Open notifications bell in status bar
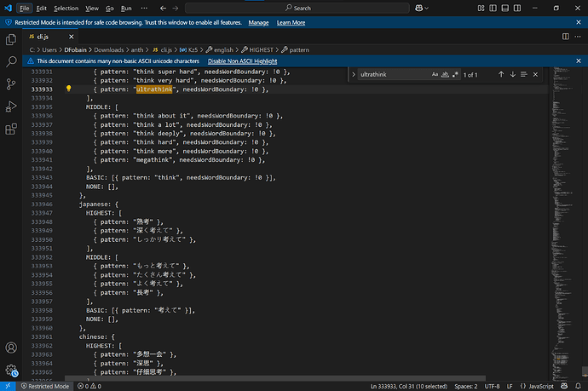 [578, 386]
